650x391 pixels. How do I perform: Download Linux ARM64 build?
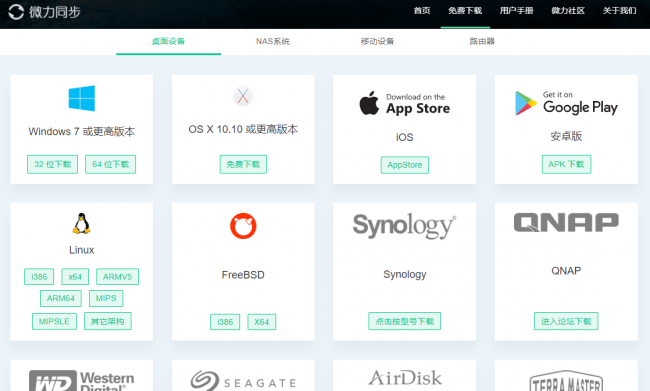(x=61, y=298)
